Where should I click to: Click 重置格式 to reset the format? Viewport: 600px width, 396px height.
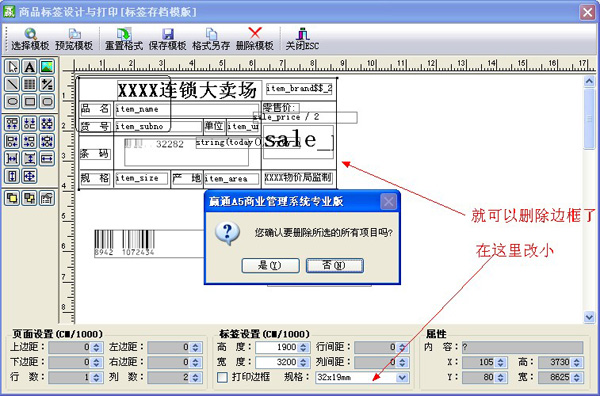[x=124, y=39]
